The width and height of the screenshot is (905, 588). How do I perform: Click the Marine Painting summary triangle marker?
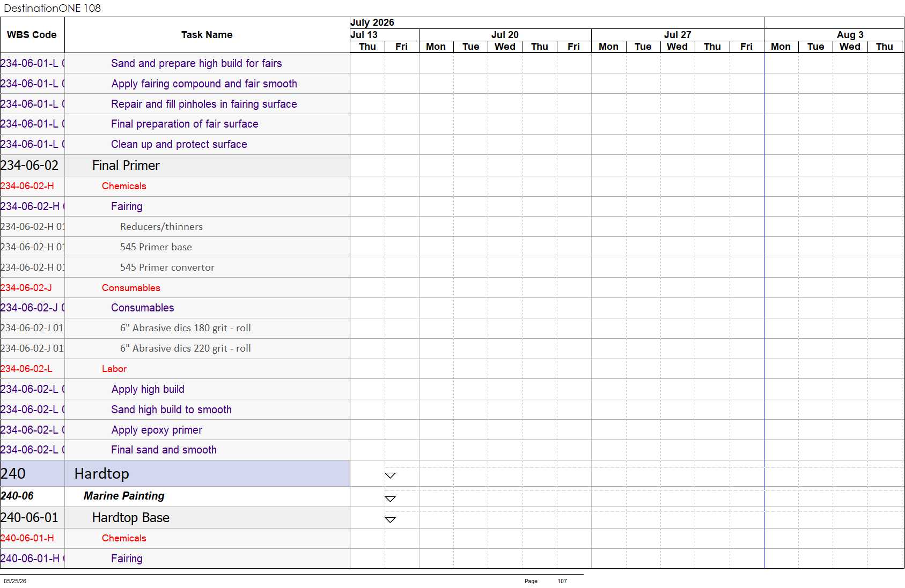coord(390,499)
